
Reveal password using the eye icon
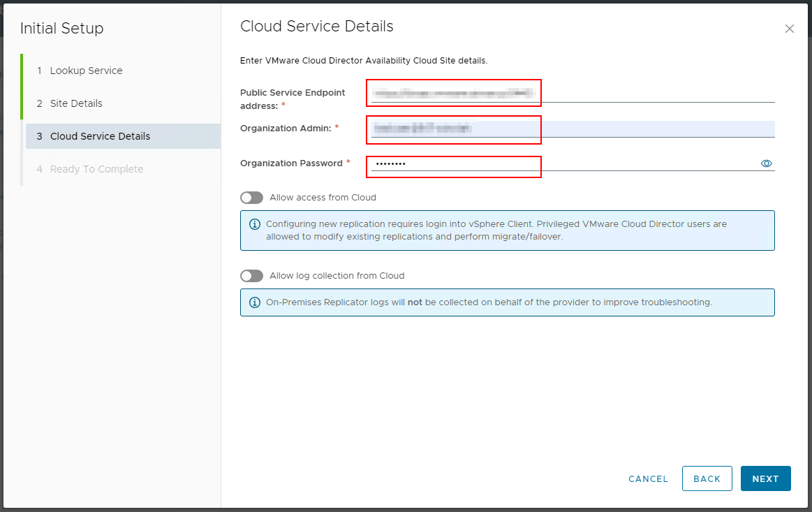click(766, 163)
